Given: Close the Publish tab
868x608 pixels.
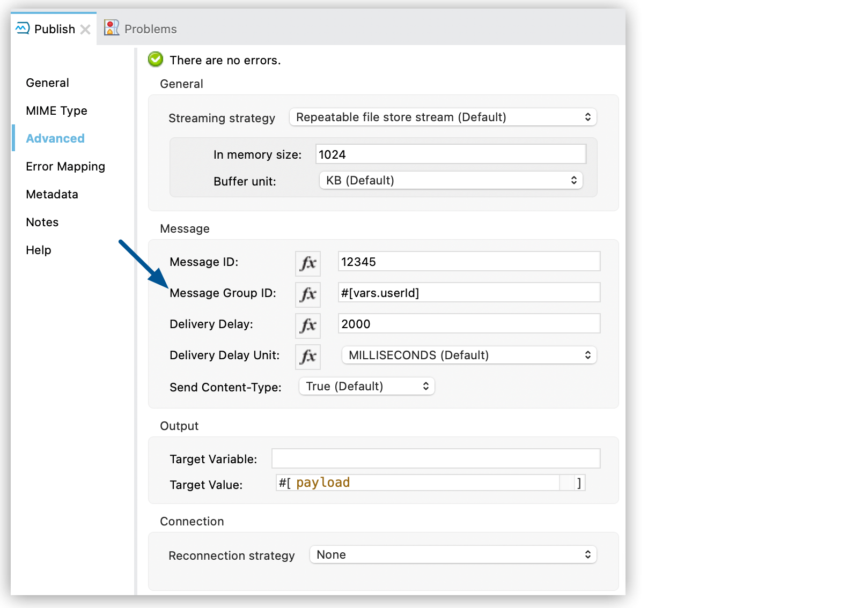Looking at the screenshot, I should click(x=85, y=29).
